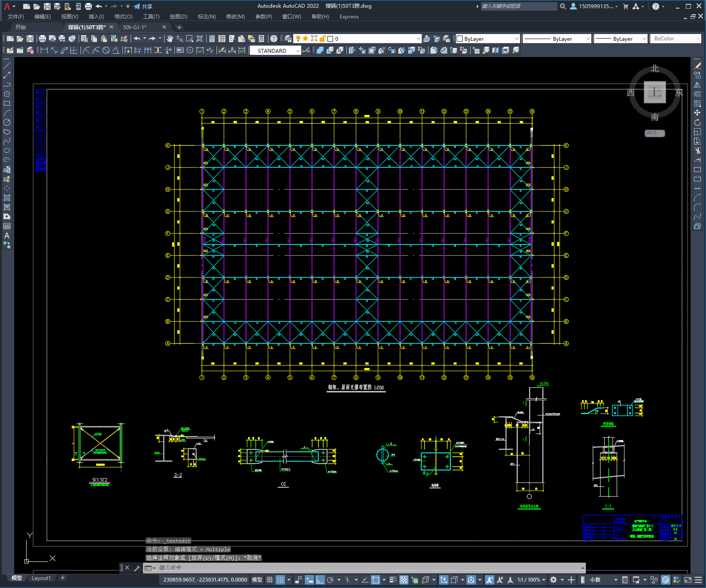Open the Layer Properties manager icon

click(288, 39)
